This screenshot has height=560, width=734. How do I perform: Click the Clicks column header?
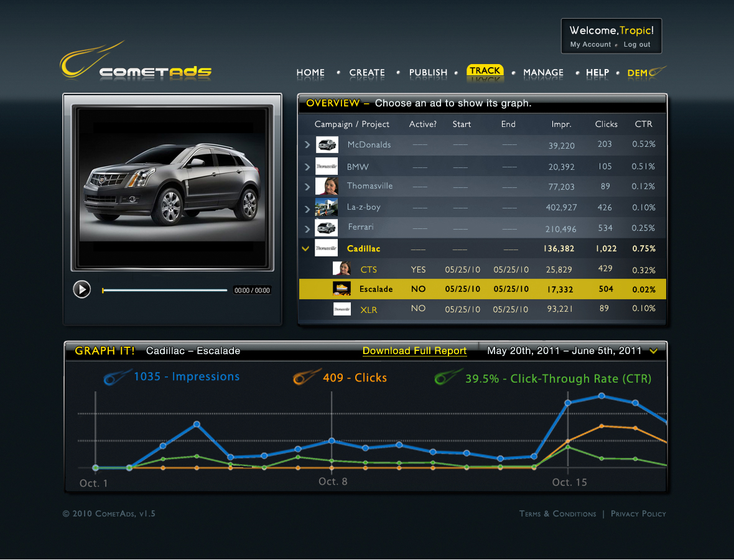(606, 124)
